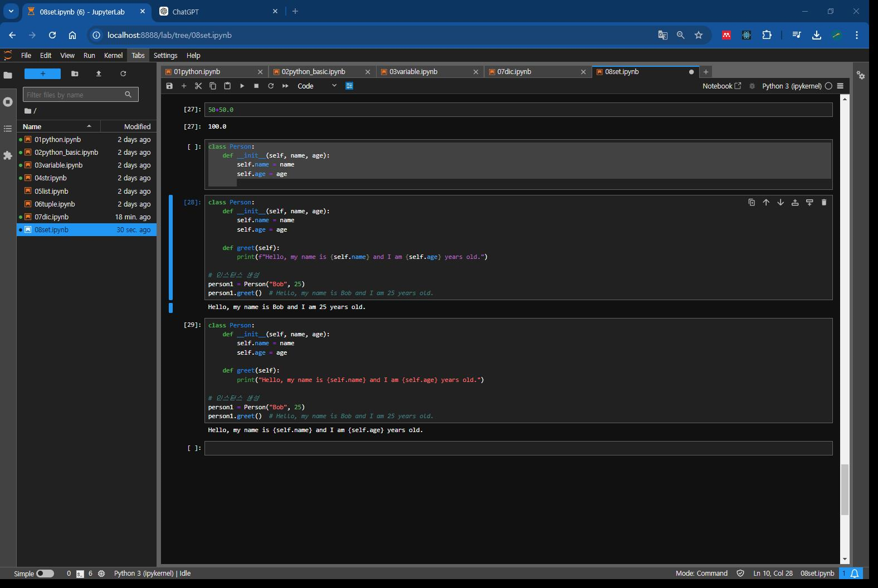Image resolution: width=878 pixels, height=588 pixels.
Task: Save the notebook with the toolbar save icon
Action: (169, 86)
